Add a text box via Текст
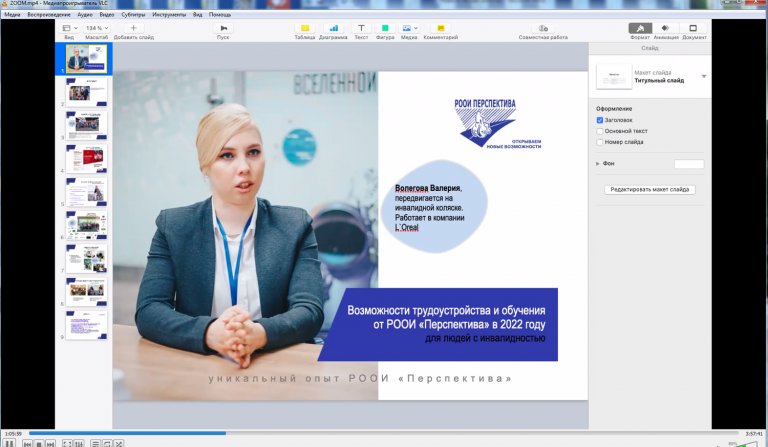 [x=360, y=28]
